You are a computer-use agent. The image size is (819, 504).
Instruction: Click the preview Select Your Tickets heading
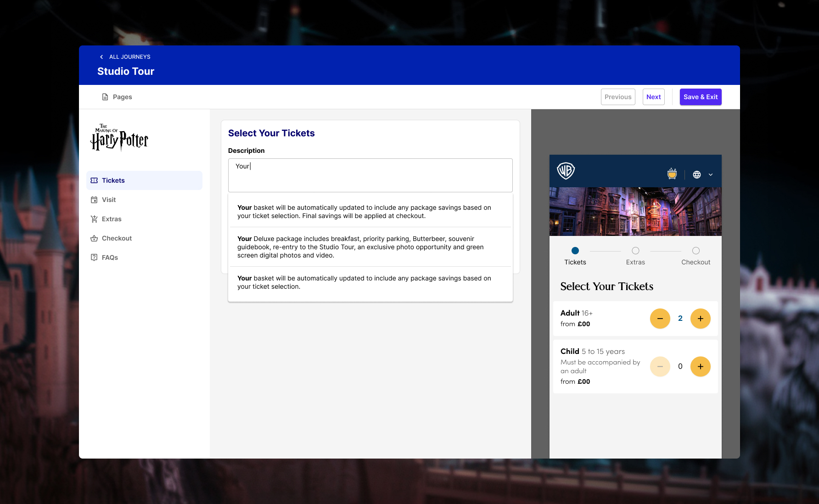click(x=607, y=286)
